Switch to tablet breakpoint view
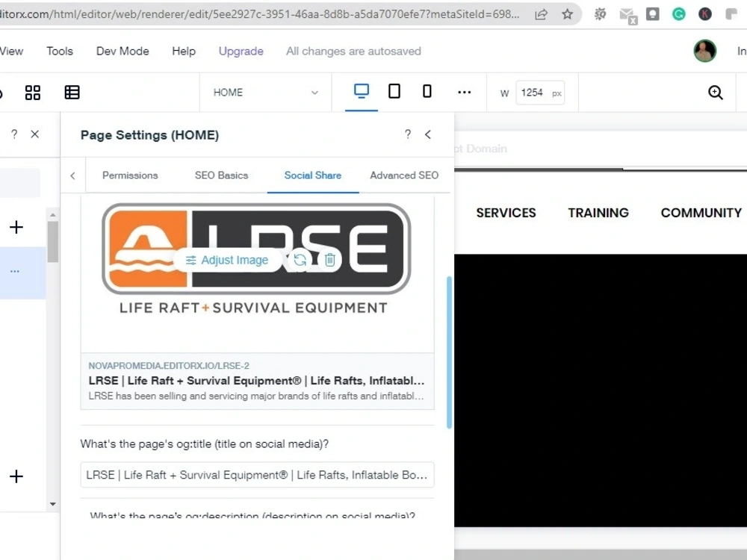 pos(394,91)
